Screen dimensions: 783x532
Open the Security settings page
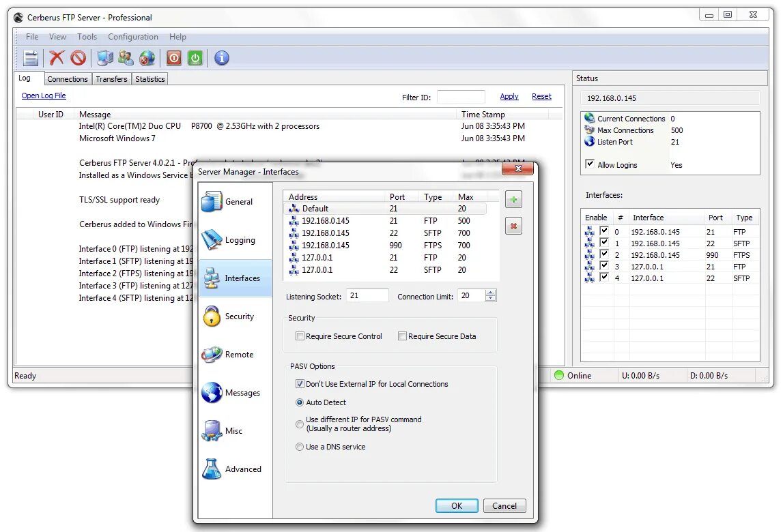click(x=236, y=316)
